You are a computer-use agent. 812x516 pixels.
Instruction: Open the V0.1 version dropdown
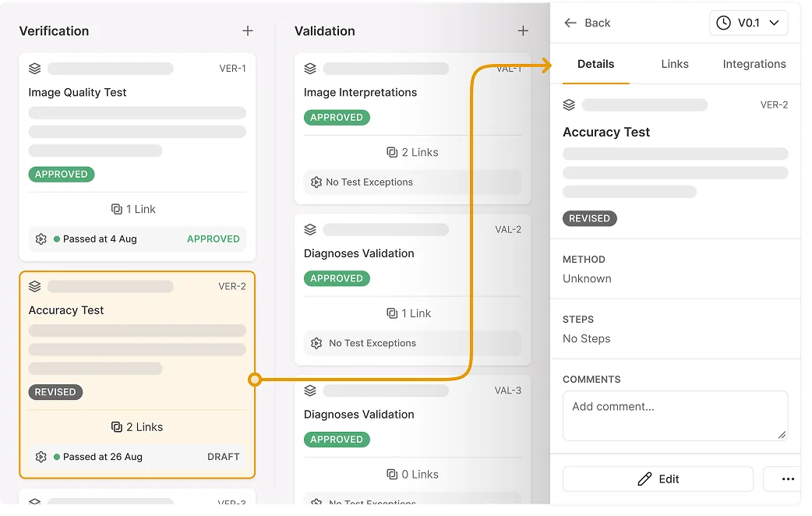tap(749, 23)
